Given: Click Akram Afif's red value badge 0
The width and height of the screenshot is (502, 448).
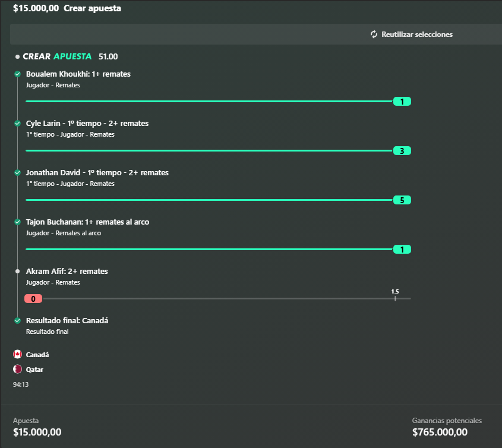Looking at the screenshot, I should [33, 299].
